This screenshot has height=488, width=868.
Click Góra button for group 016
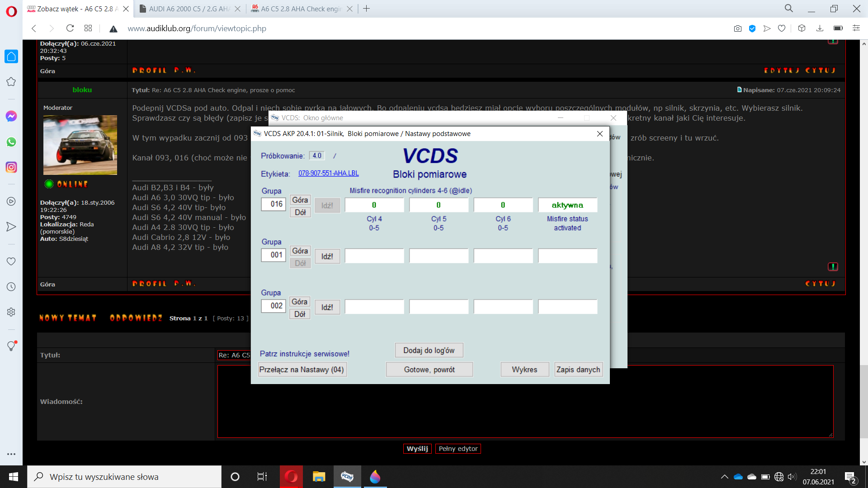[x=300, y=200]
